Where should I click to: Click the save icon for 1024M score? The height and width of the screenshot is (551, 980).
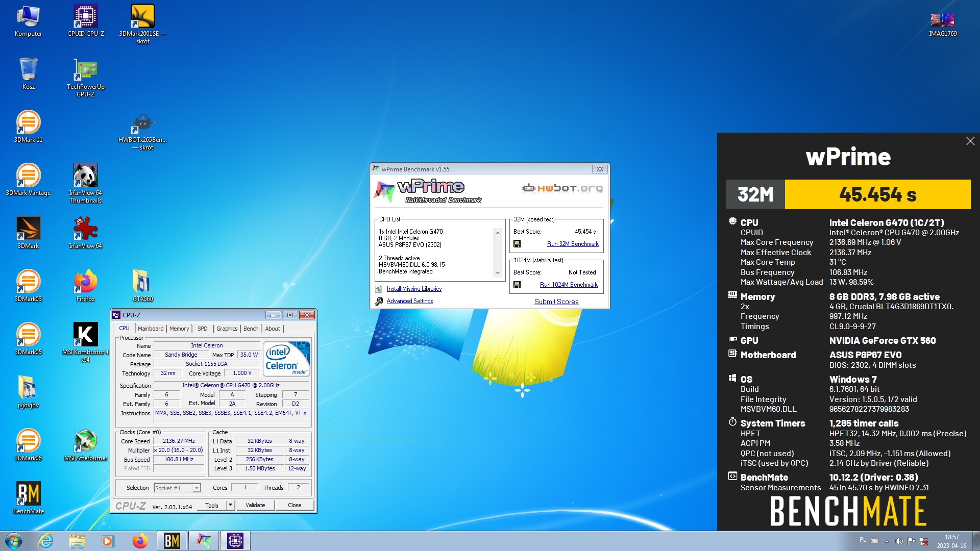click(517, 285)
